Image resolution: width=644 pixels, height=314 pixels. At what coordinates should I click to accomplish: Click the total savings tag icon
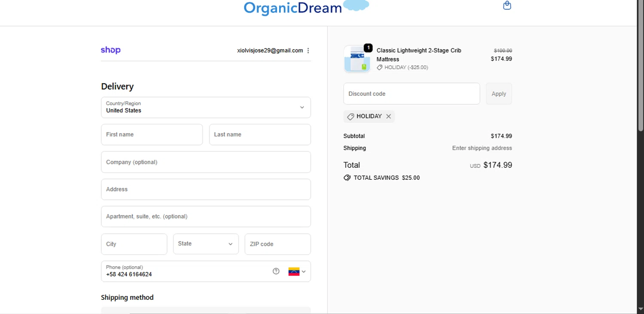pyautogui.click(x=347, y=178)
